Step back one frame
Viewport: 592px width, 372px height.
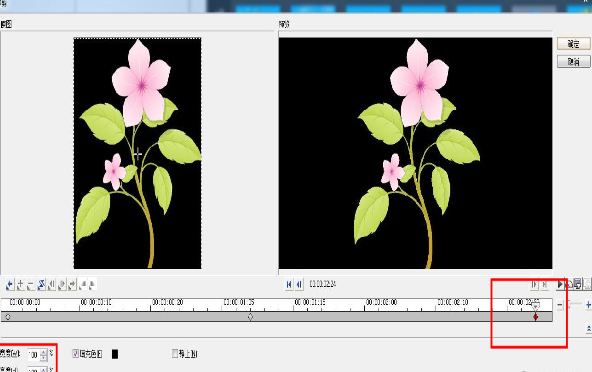pos(299,284)
